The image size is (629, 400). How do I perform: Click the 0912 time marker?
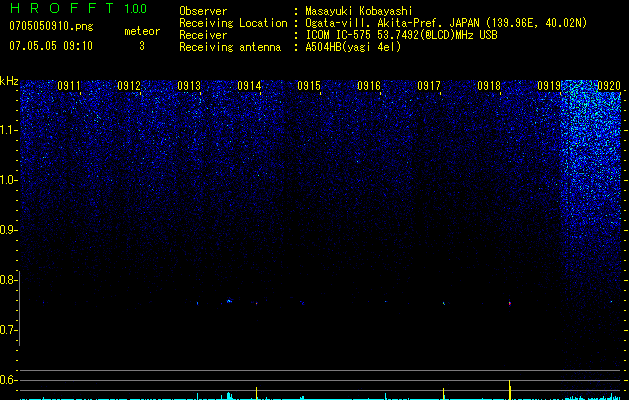point(129,86)
